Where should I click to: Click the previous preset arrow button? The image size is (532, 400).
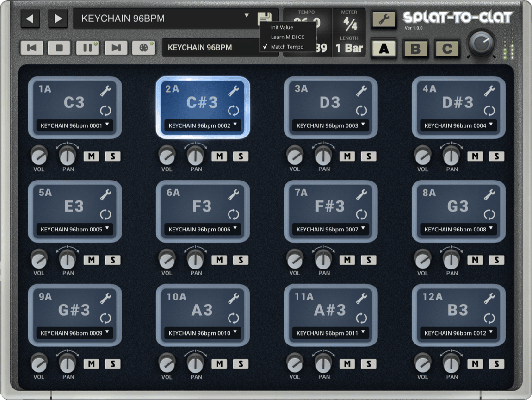point(30,19)
